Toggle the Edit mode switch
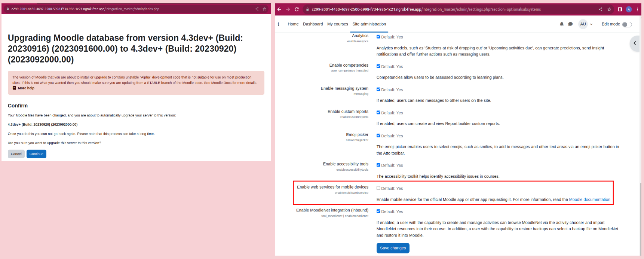 [x=627, y=24]
